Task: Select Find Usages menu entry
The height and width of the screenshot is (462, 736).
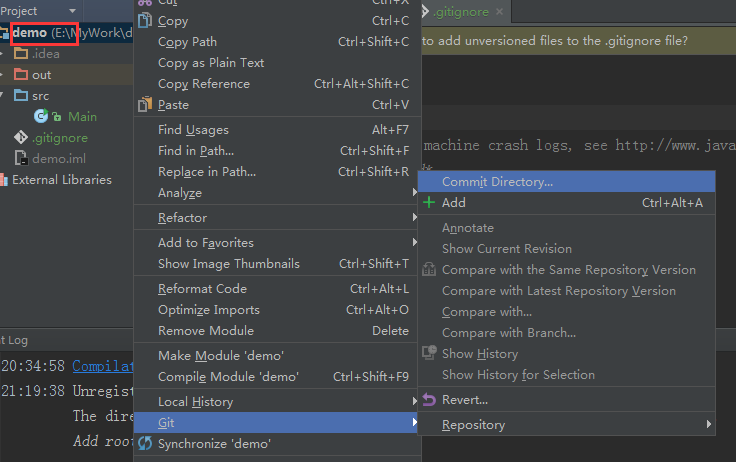Action: (193, 130)
